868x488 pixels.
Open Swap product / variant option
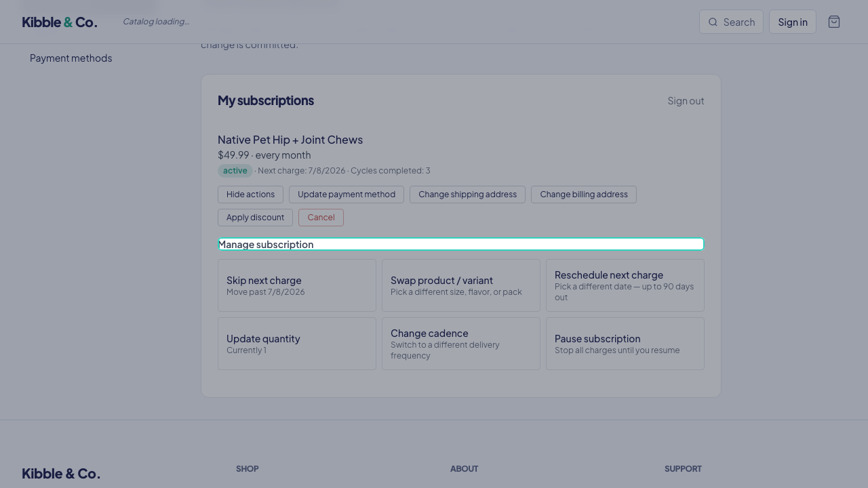point(461,285)
